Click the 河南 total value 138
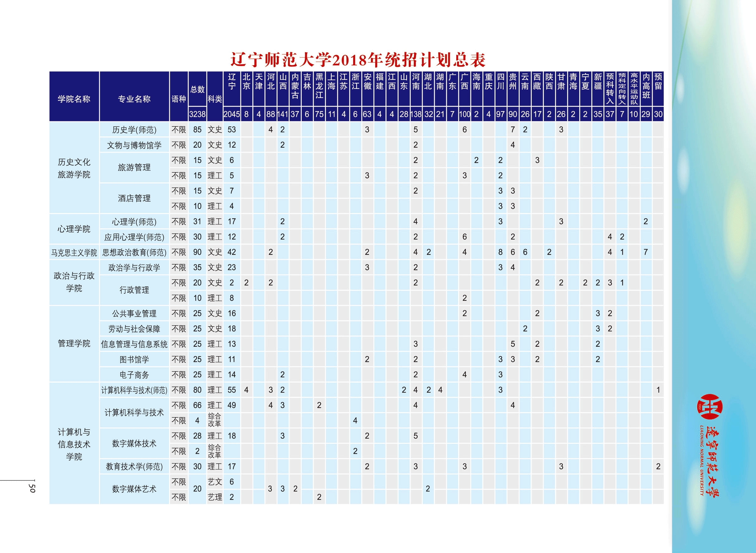The width and height of the screenshot is (756, 553). point(416,114)
